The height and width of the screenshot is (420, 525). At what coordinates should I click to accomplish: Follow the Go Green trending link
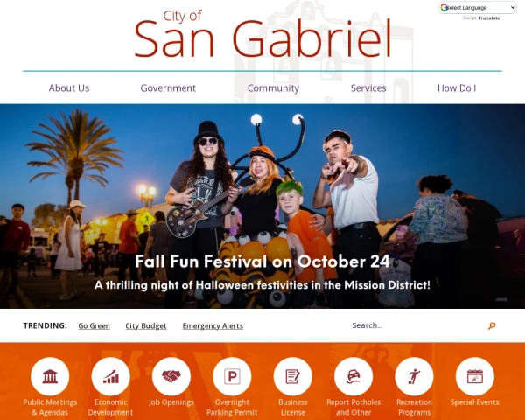[x=94, y=325]
